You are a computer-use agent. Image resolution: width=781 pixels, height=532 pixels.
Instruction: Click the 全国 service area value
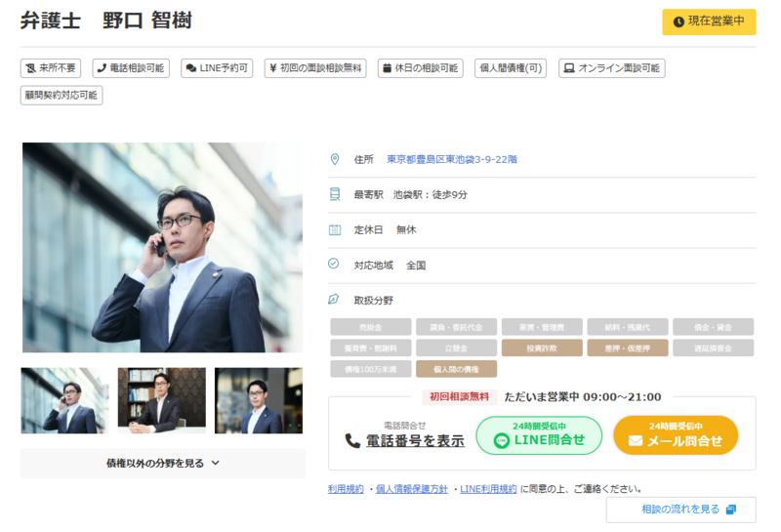coord(416,266)
